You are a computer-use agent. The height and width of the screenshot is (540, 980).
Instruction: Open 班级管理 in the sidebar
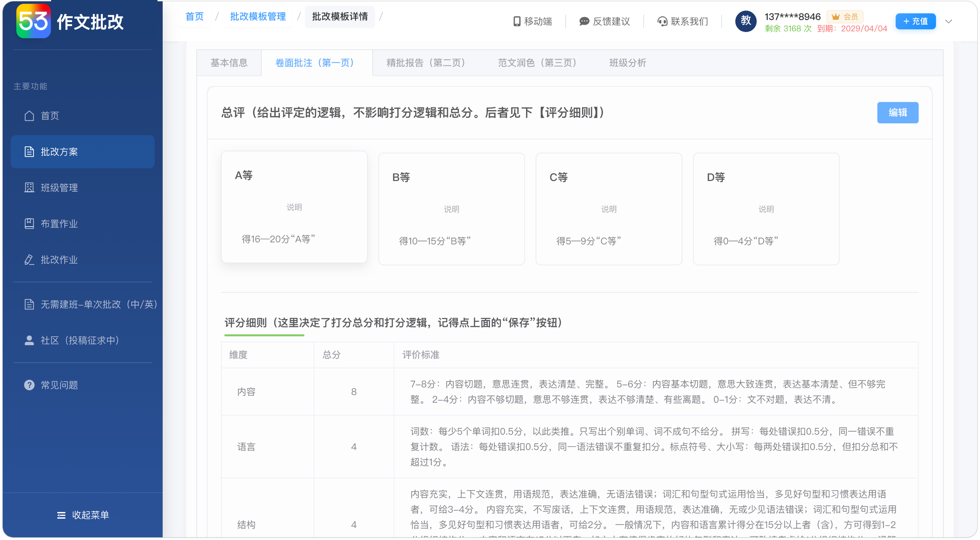point(82,188)
